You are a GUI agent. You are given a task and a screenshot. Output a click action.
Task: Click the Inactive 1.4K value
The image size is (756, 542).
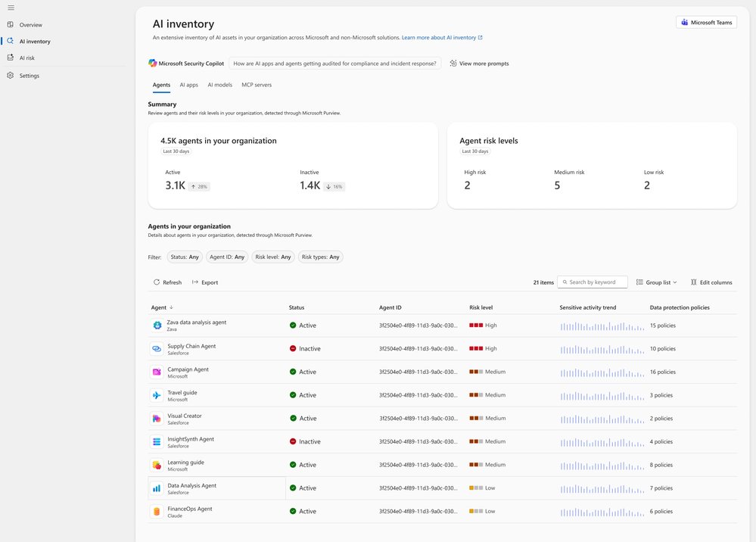(310, 185)
